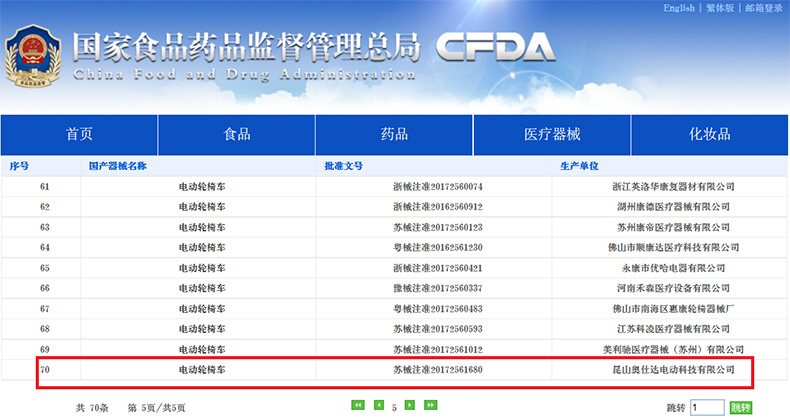Click serial number 70 cell

point(45,370)
